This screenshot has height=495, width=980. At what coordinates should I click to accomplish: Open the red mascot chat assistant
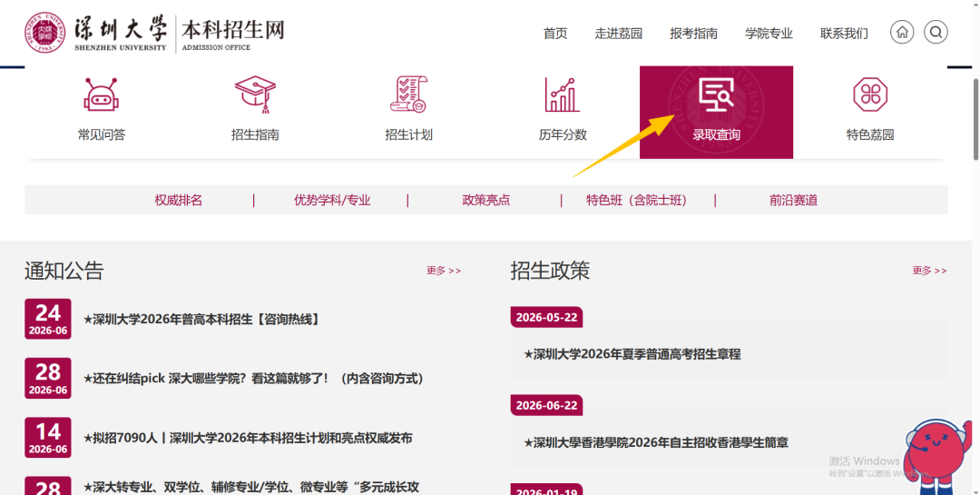pyautogui.click(x=936, y=456)
